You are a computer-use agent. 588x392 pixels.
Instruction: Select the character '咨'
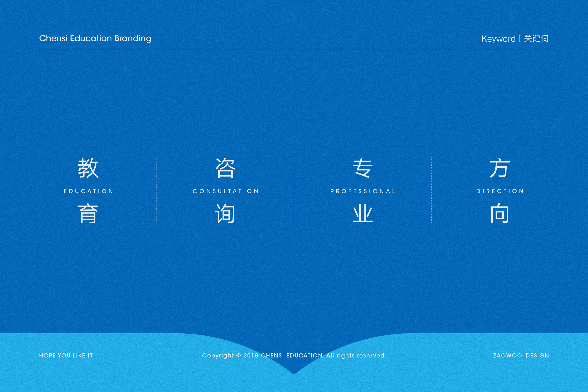225,168
